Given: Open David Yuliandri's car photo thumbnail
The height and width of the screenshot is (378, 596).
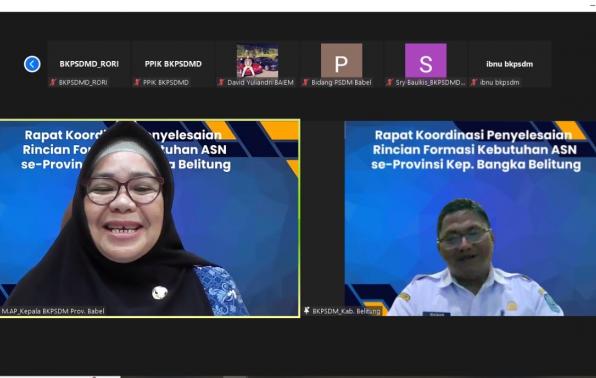Looking at the screenshot, I should 257,61.
